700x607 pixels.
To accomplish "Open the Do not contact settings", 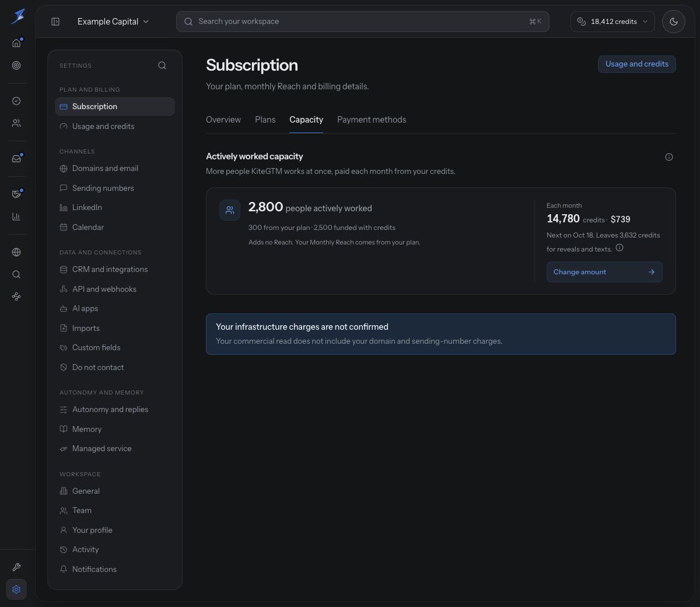I will (x=115, y=367).
